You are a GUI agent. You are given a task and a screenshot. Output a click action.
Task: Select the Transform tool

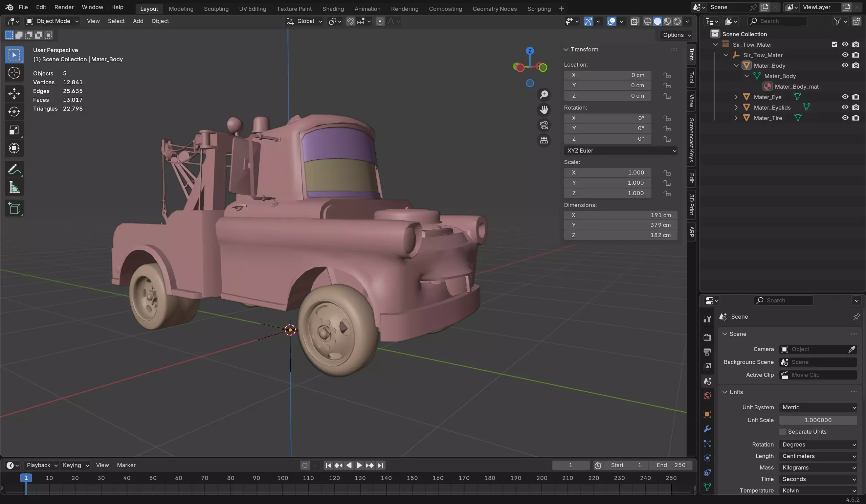click(x=14, y=148)
